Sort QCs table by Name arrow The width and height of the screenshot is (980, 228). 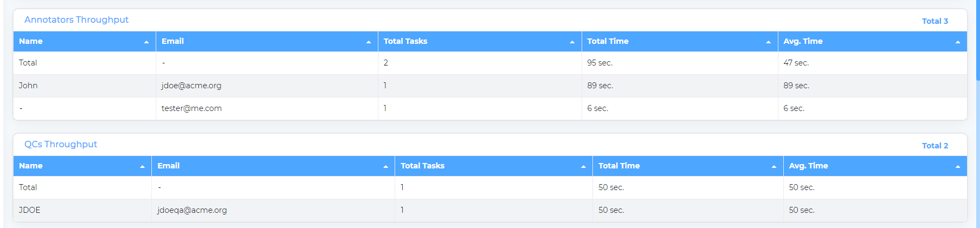[x=143, y=166]
